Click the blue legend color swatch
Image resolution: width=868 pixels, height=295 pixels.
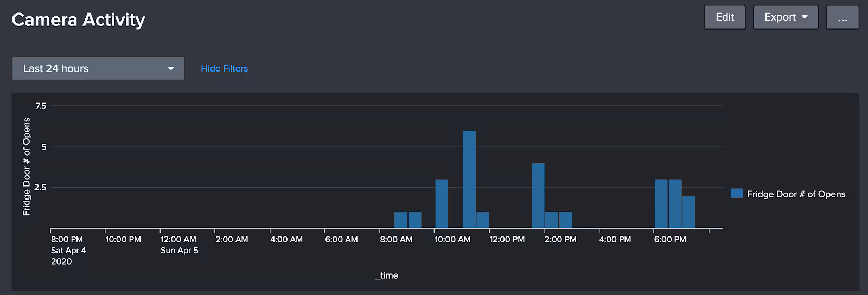click(736, 194)
